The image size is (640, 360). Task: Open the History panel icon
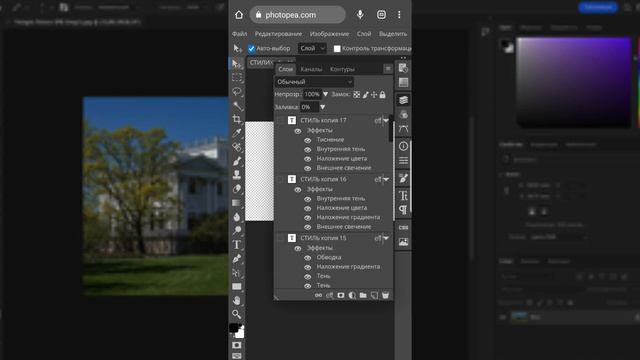coord(403,68)
